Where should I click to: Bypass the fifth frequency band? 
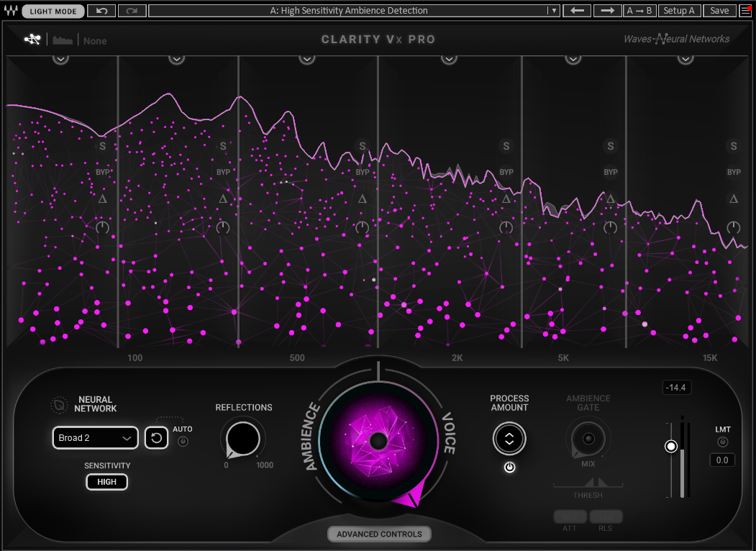click(x=611, y=172)
